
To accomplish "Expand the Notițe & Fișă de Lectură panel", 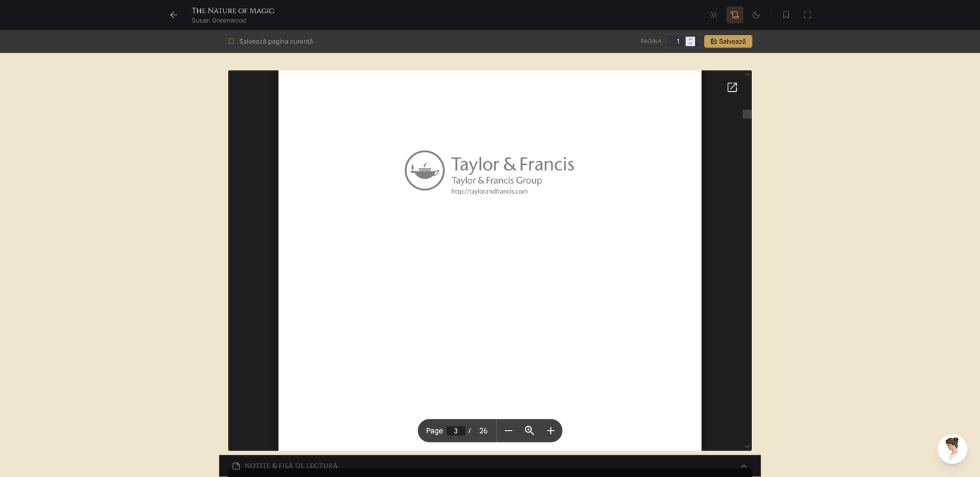I will 744,466.
